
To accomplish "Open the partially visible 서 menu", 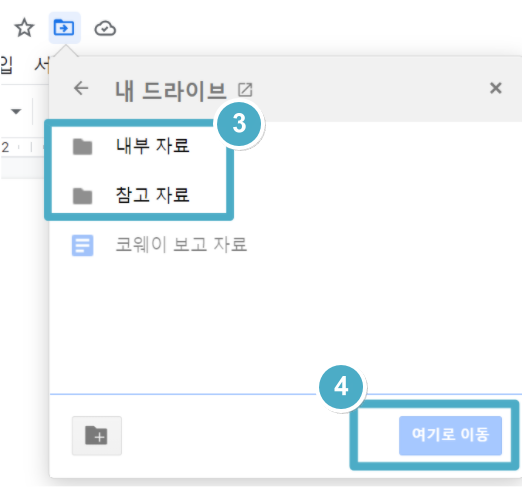I will tap(42, 65).
